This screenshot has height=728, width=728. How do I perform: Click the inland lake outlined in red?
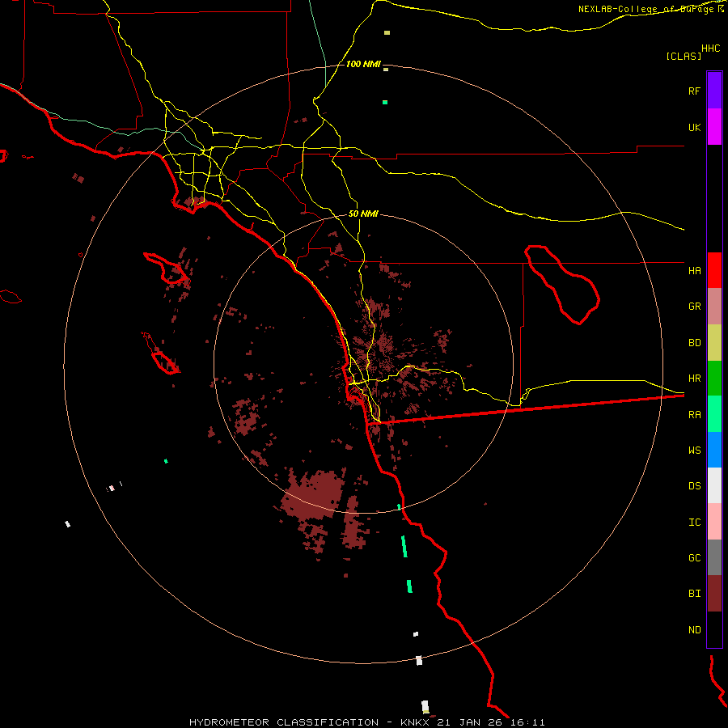(x=562, y=285)
